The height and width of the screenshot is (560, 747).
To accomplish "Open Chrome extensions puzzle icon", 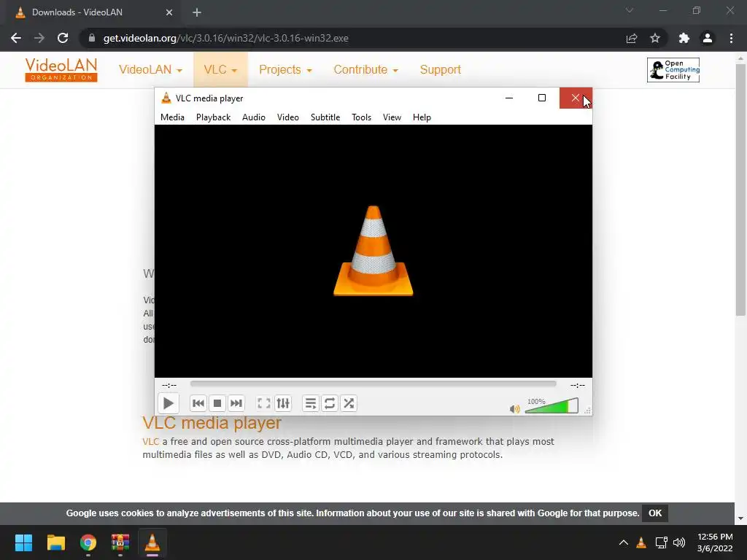I will (x=684, y=38).
